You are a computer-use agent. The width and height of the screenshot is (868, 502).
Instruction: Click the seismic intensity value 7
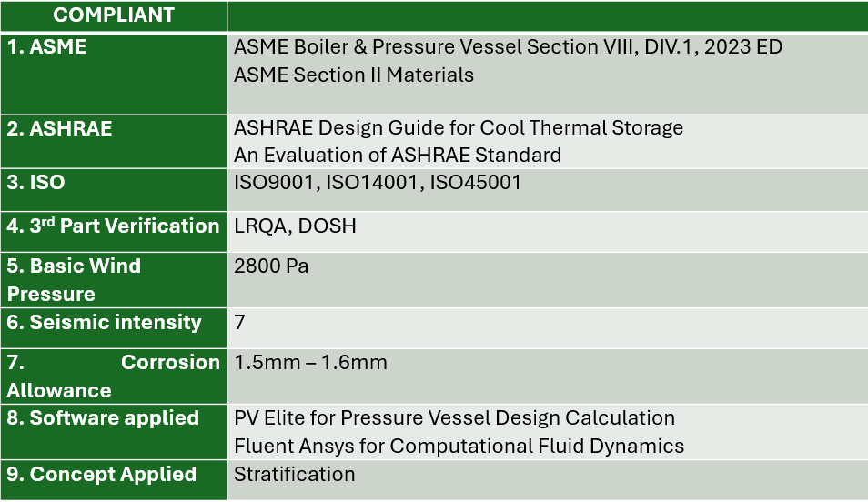239,322
